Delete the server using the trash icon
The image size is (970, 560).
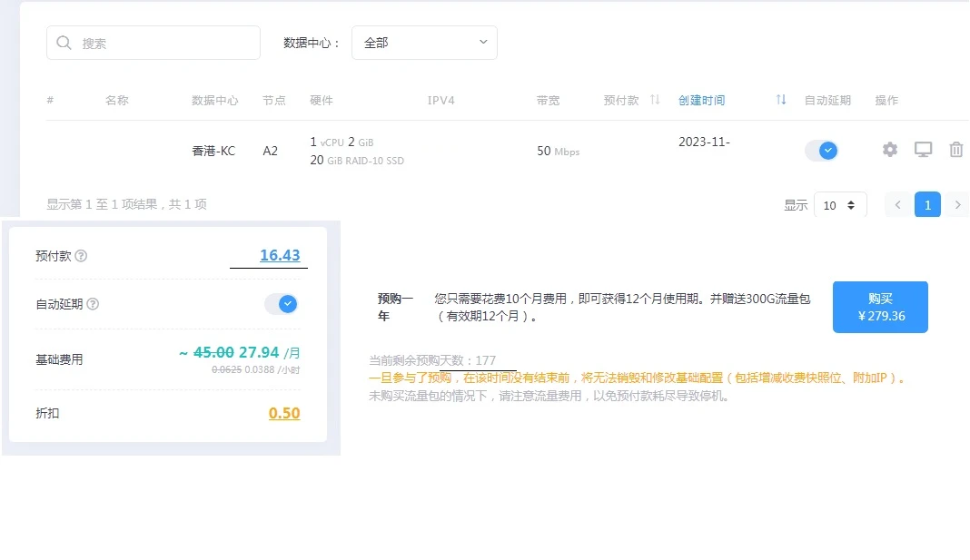point(955,150)
